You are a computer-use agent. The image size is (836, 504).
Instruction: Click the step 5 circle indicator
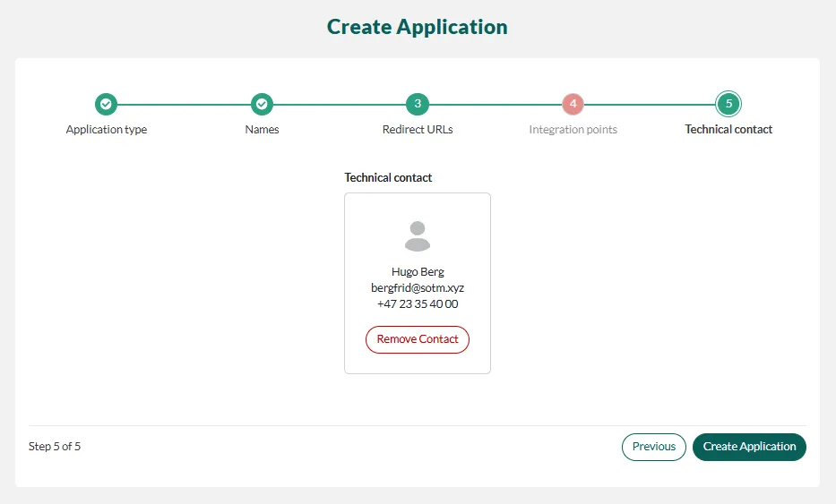coord(728,105)
